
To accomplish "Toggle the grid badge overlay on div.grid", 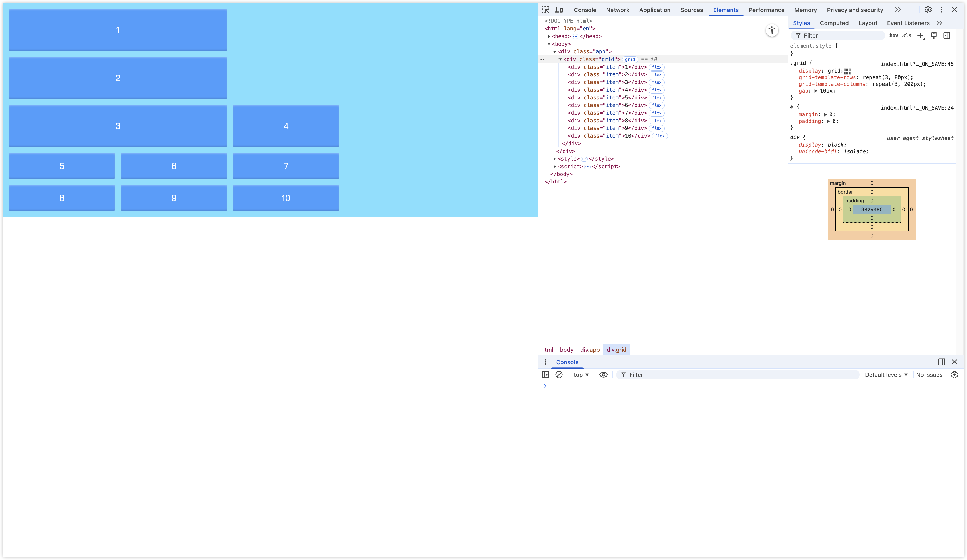I will pyautogui.click(x=630, y=59).
